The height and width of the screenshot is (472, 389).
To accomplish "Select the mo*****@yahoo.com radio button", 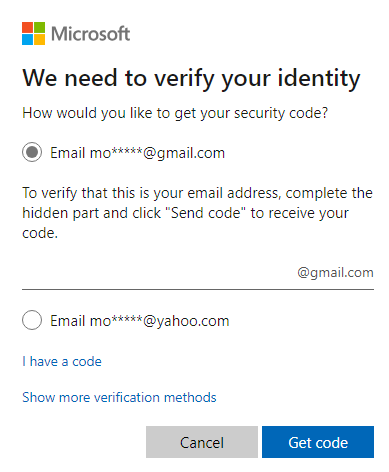I will click(x=32, y=320).
